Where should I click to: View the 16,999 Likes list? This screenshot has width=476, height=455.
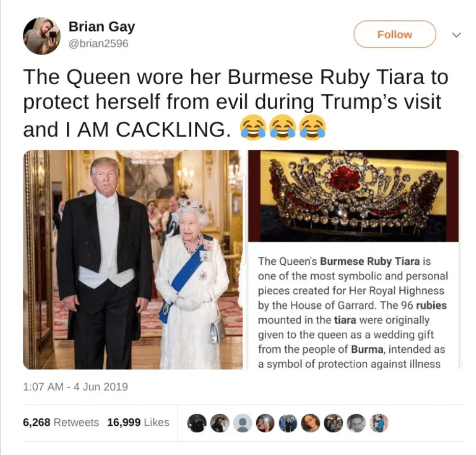[x=138, y=422]
